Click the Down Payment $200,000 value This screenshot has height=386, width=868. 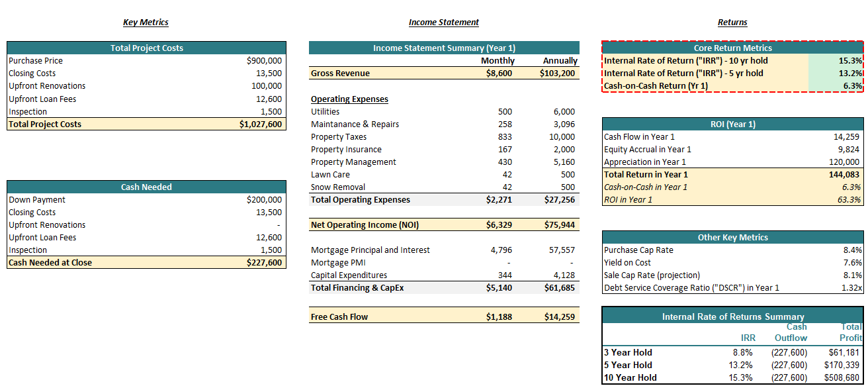(x=264, y=200)
